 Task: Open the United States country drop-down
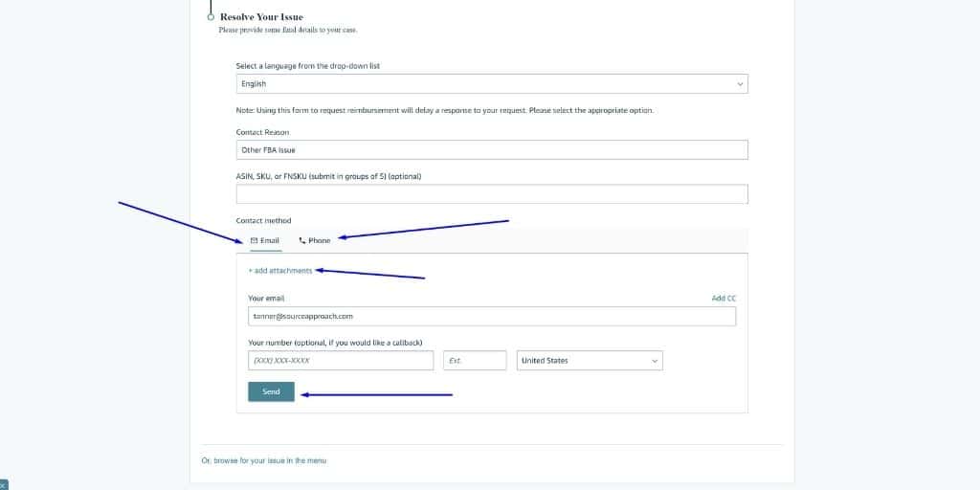(590, 361)
